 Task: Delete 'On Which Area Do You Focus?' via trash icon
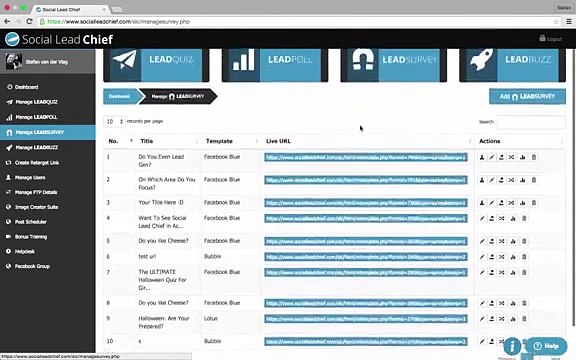(x=534, y=180)
